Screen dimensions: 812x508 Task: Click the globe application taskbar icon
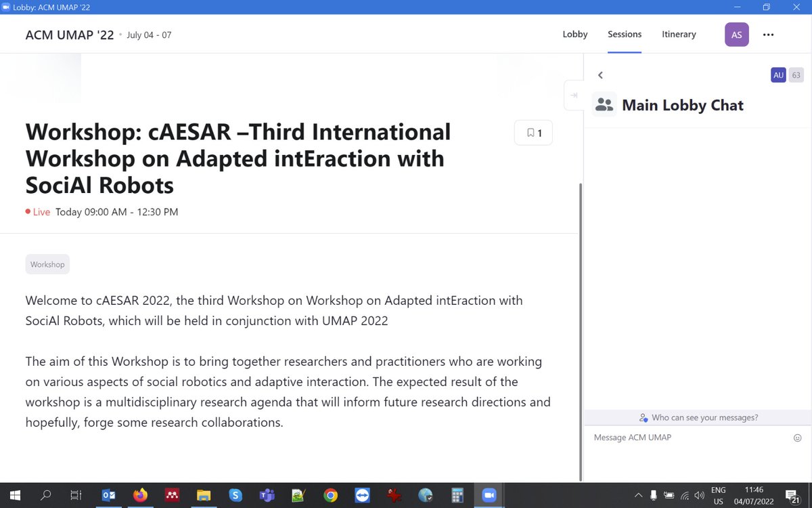pos(426,495)
